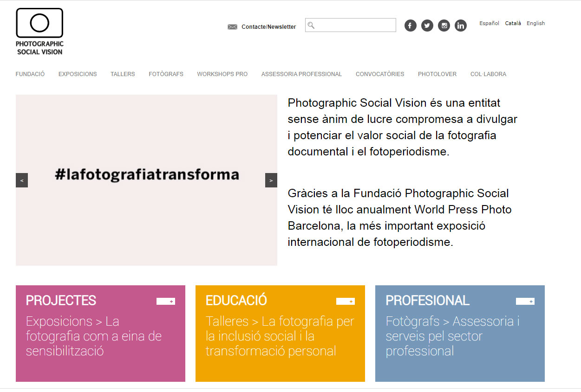Open the Instagram profile icon
581x392 pixels.
tap(444, 26)
